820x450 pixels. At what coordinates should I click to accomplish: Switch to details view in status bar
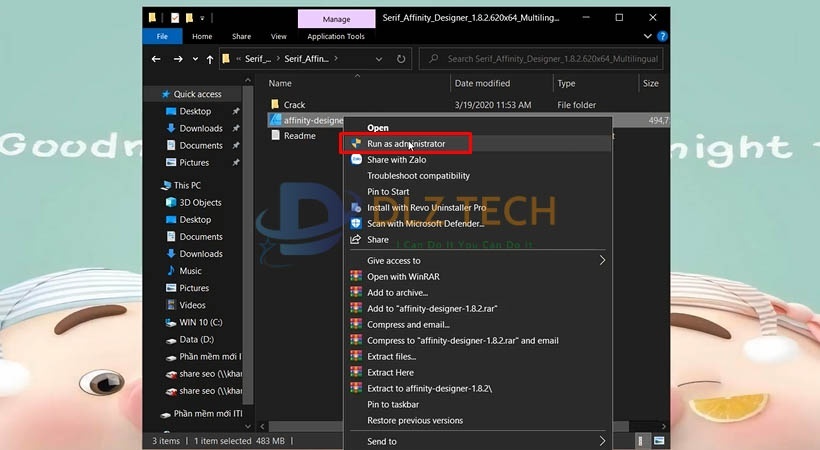point(640,441)
